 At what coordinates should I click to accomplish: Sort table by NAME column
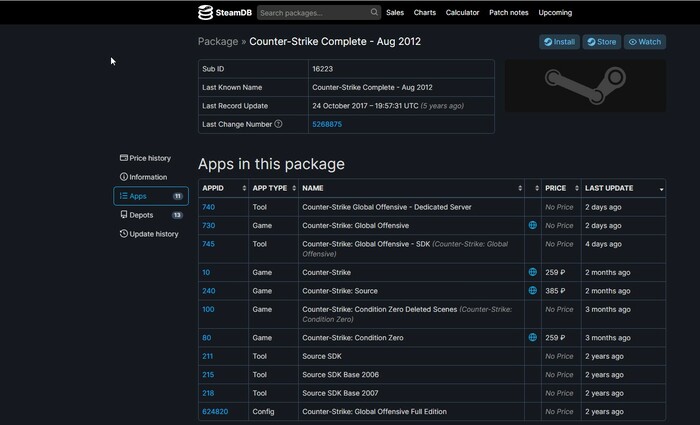411,188
